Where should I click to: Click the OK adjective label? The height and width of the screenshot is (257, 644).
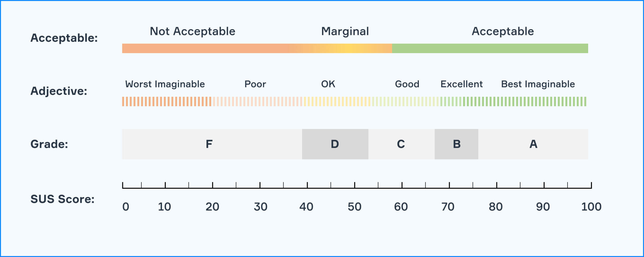[328, 84]
